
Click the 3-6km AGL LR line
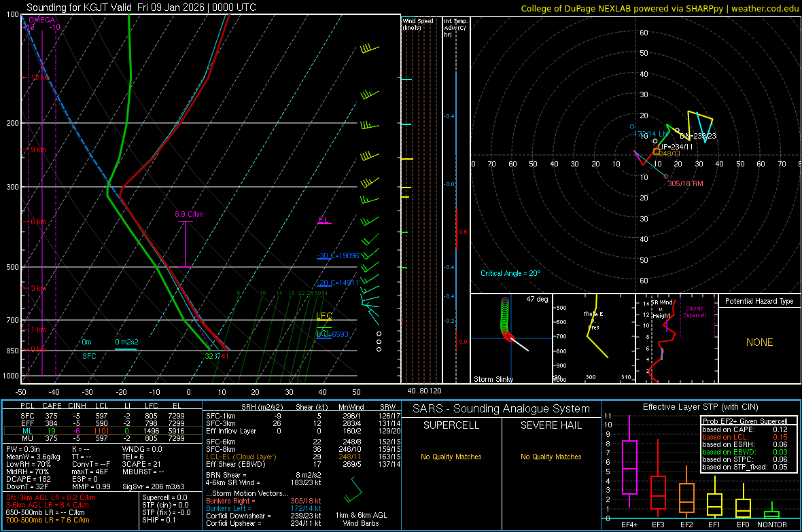47,505
